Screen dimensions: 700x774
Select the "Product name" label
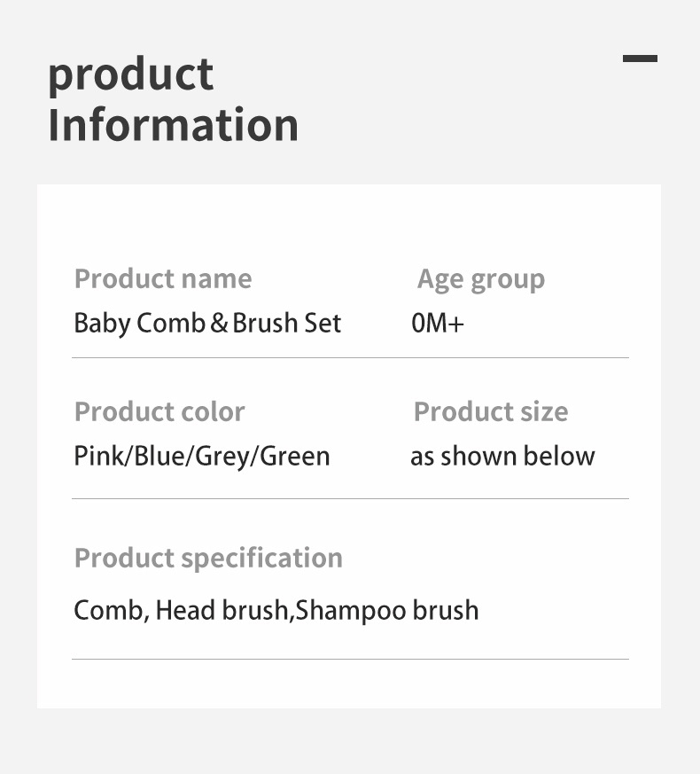click(163, 278)
